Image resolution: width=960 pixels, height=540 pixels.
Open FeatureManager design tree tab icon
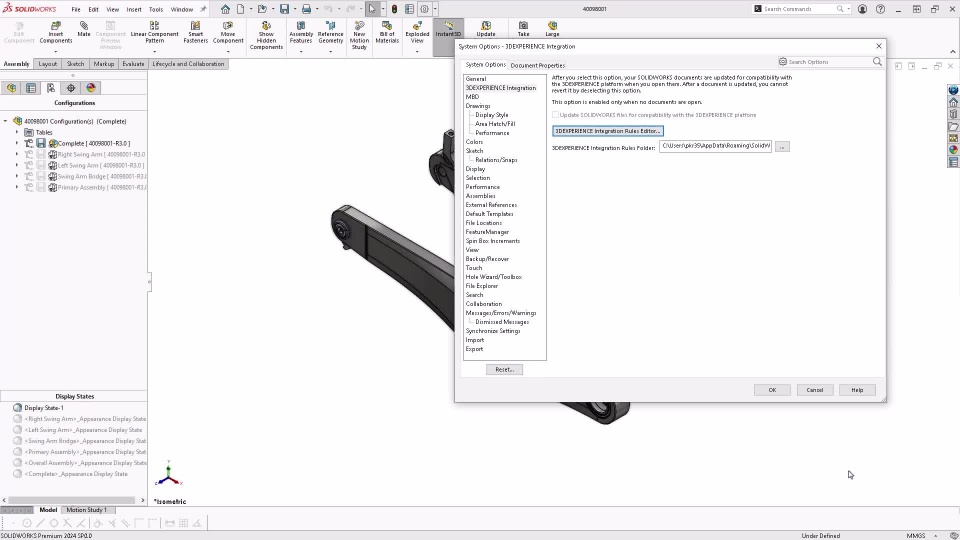coord(12,88)
